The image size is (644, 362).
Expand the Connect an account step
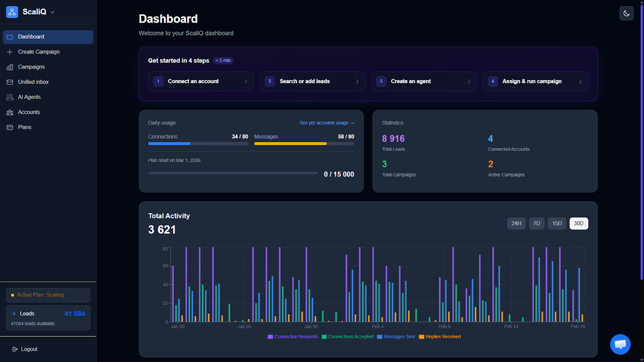tap(200, 81)
